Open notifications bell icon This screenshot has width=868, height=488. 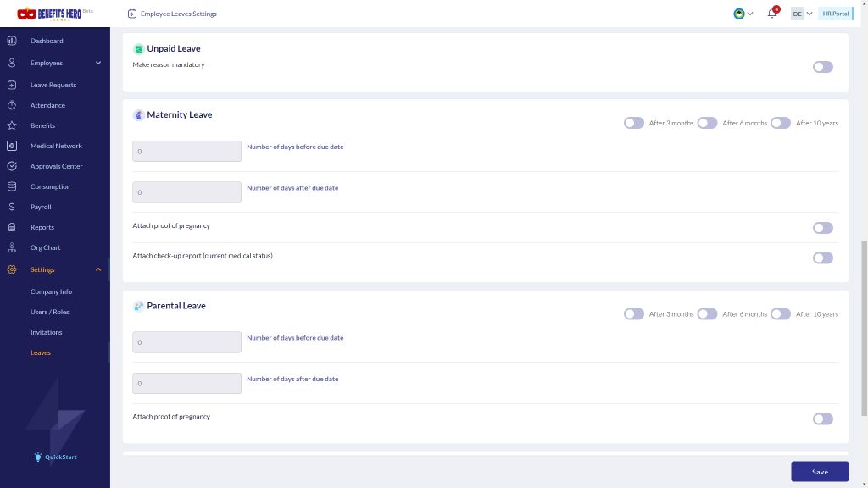pyautogui.click(x=772, y=14)
